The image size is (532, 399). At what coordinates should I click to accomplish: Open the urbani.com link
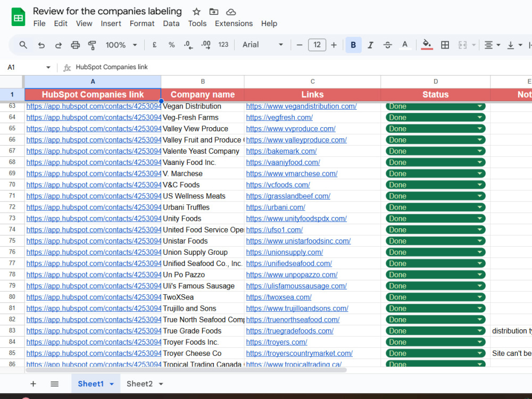click(276, 207)
